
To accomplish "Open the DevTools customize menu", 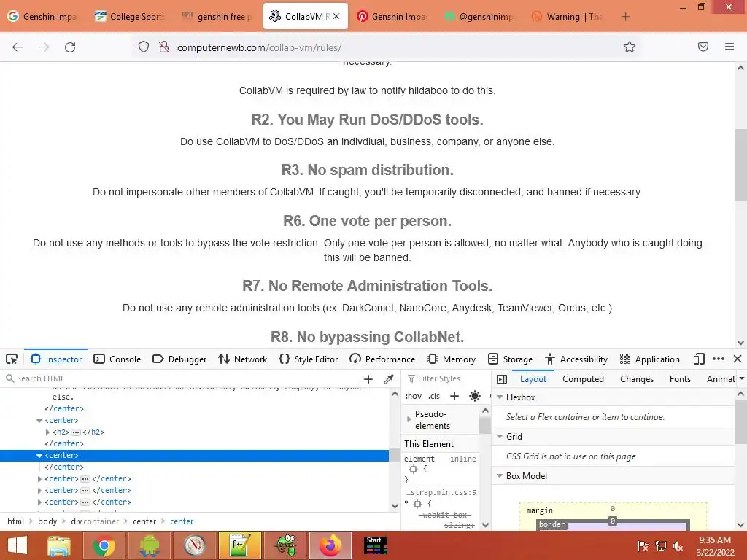I will click(x=719, y=359).
